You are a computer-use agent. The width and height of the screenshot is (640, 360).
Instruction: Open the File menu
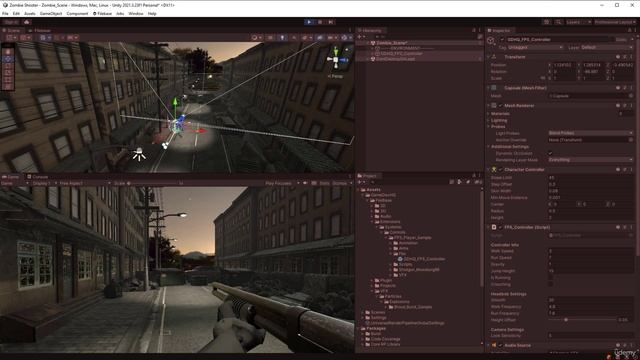(x=5, y=13)
